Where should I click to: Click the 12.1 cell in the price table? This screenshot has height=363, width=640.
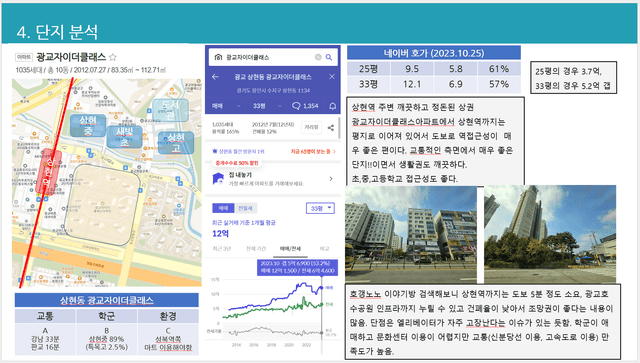[x=412, y=84]
